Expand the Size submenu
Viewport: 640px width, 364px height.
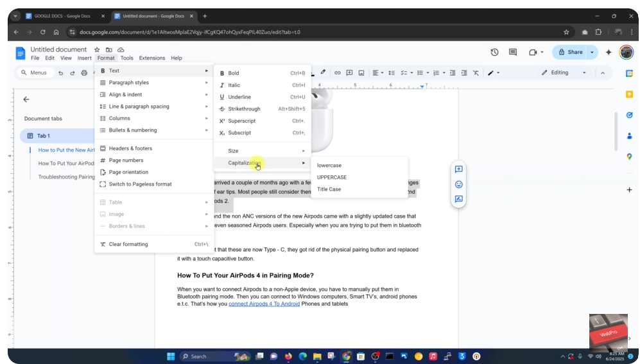262,151
